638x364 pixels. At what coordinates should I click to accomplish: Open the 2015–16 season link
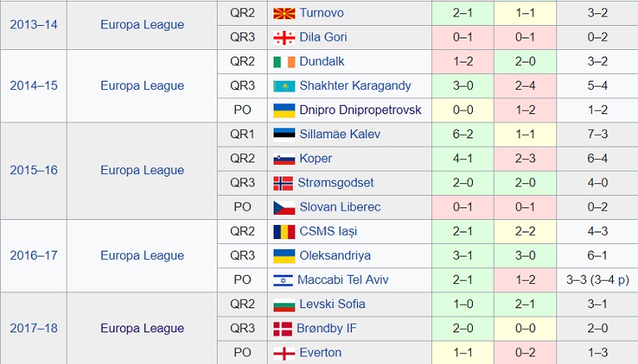[x=33, y=170]
